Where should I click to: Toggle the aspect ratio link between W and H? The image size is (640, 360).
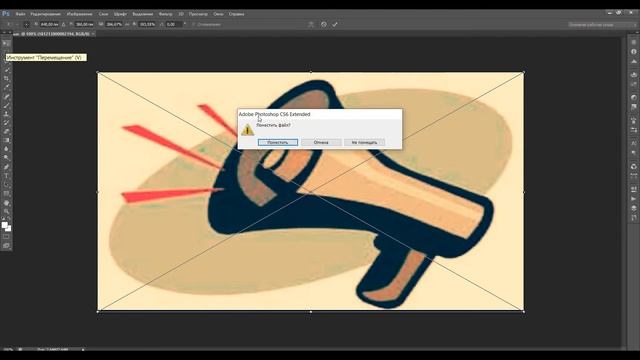click(127, 24)
